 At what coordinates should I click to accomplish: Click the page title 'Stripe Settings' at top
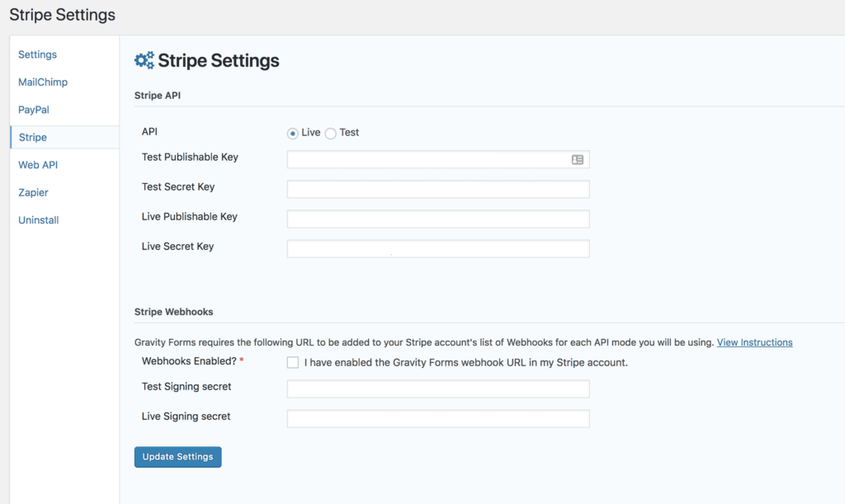pos(63,15)
